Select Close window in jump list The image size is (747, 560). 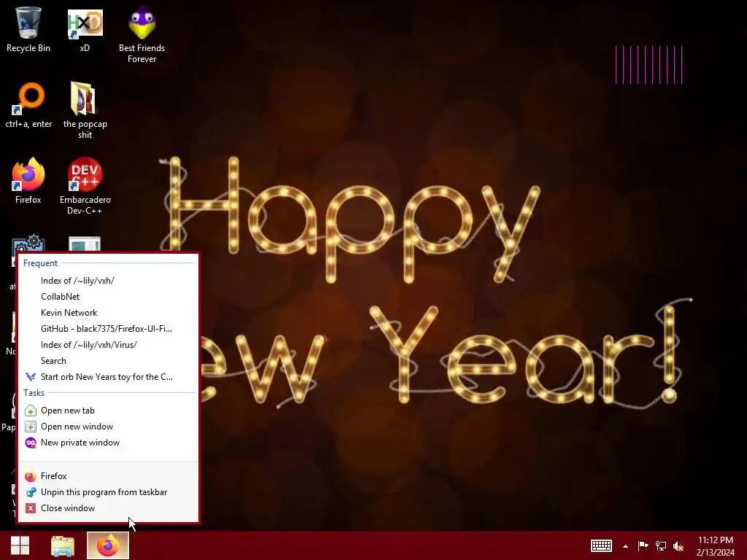pos(108,508)
